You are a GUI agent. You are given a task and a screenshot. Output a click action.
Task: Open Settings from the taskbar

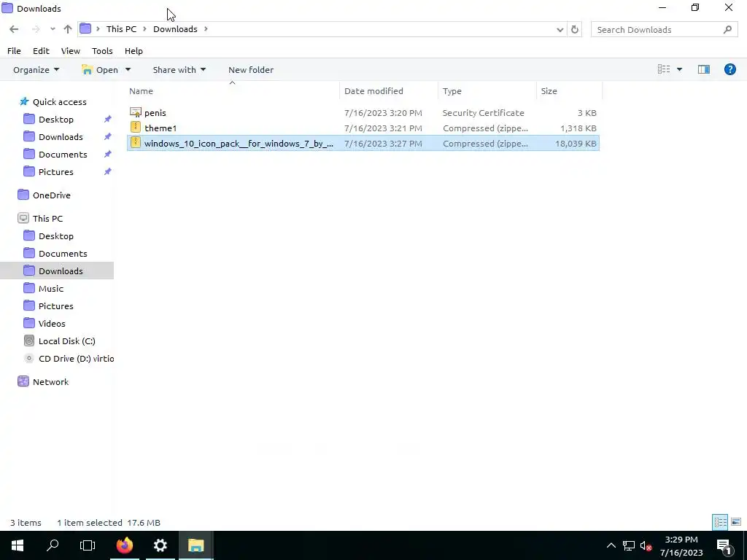[x=160, y=545]
